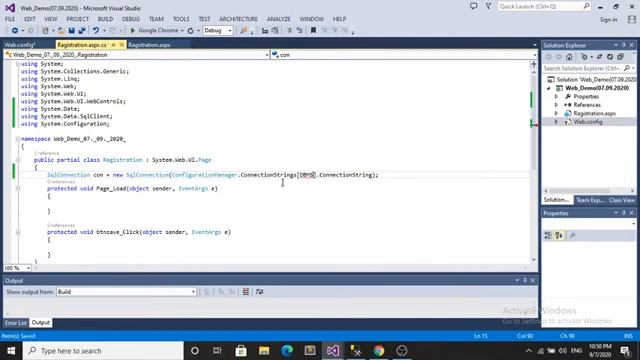Image resolution: width=640 pixels, height=360 pixels.
Task: Collapse the Page_Load method outline
Action: coord(18,189)
